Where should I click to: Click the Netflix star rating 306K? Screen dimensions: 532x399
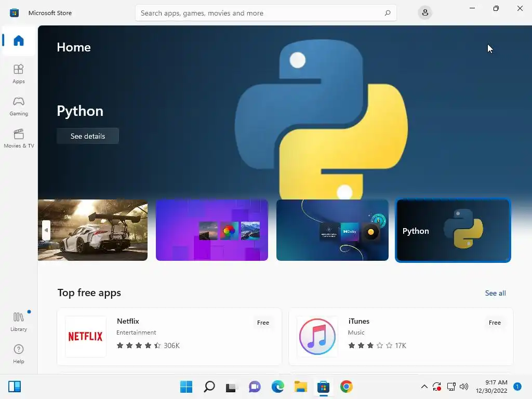pos(148,345)
